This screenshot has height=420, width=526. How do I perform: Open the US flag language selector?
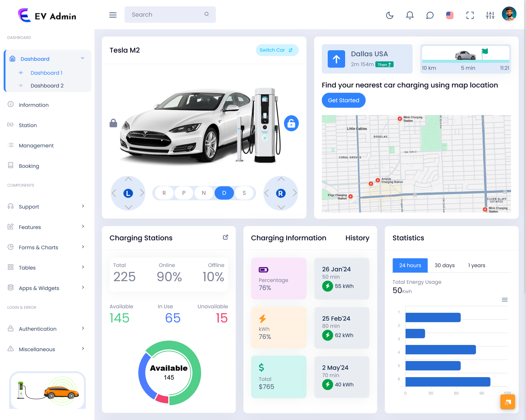(450, 15)
